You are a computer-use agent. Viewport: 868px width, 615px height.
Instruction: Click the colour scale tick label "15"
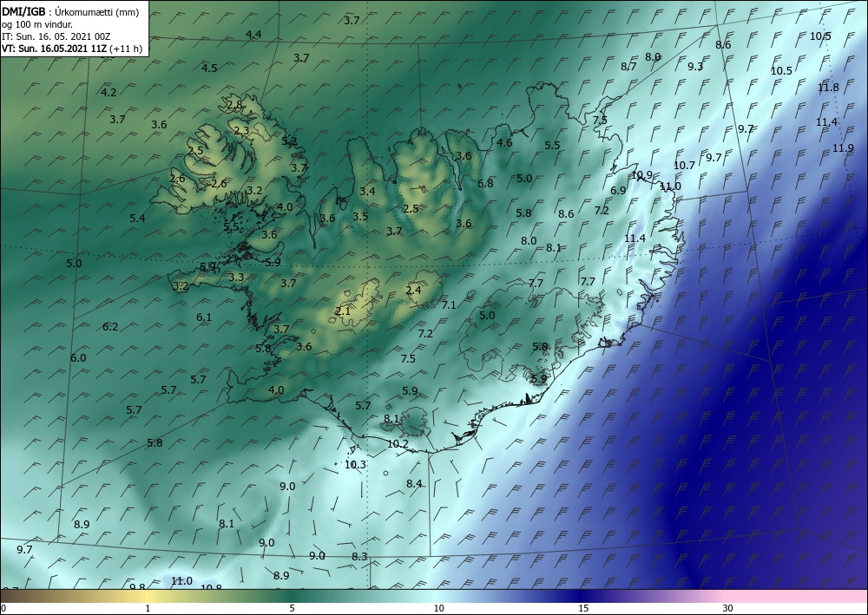pyautogui.click(x=583, y=608)
